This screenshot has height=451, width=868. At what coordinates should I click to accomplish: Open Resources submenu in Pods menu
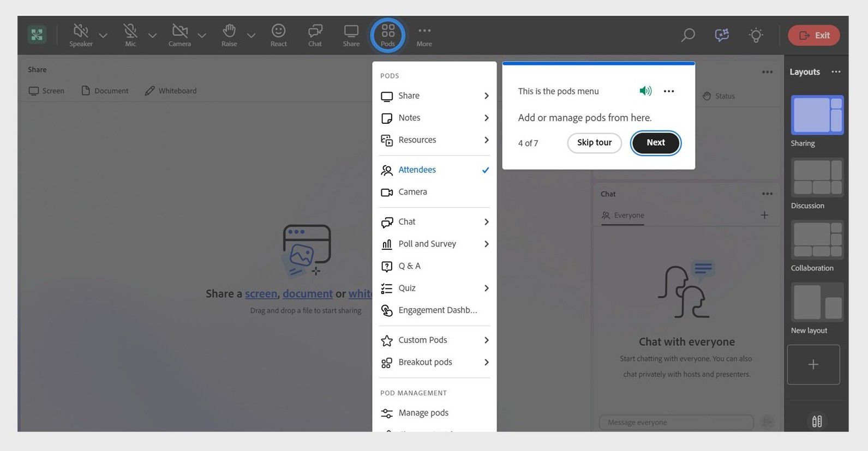click(x=435, y=140)
